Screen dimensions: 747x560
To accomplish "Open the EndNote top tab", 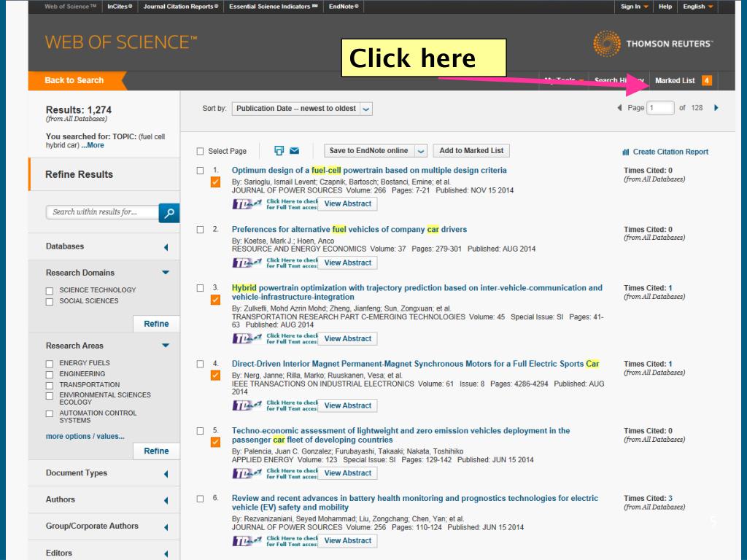I will click(x=344, y=7).
